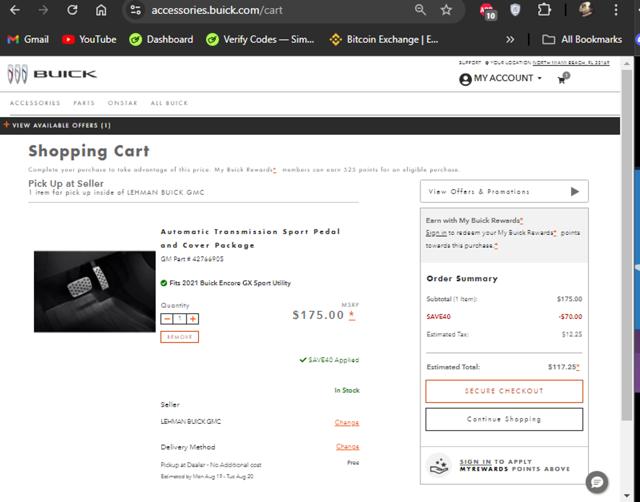Increase quantity with the plus button
The width and height of the screenshot is (640, 502).
[193, 319]
